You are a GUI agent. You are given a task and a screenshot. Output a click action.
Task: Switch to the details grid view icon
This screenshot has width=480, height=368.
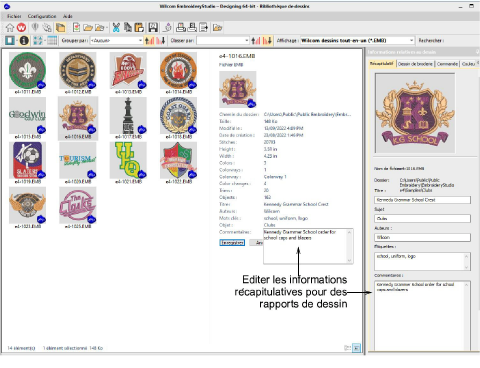pyautogui.click(x=52, y=40)
